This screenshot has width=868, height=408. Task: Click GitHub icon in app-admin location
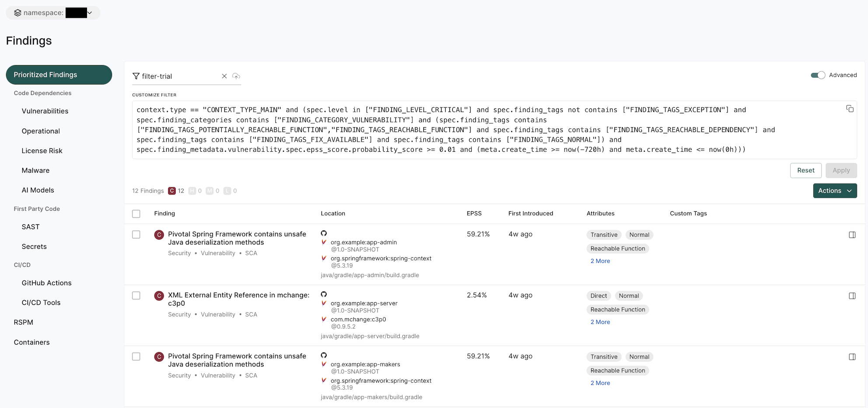324,234
